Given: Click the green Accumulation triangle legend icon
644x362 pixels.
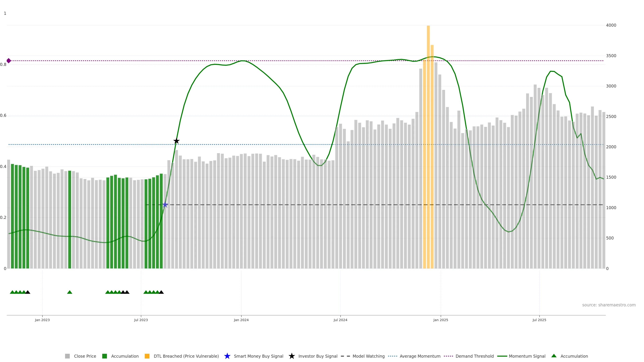Looking at the screenshot, I should coord(554,356).
